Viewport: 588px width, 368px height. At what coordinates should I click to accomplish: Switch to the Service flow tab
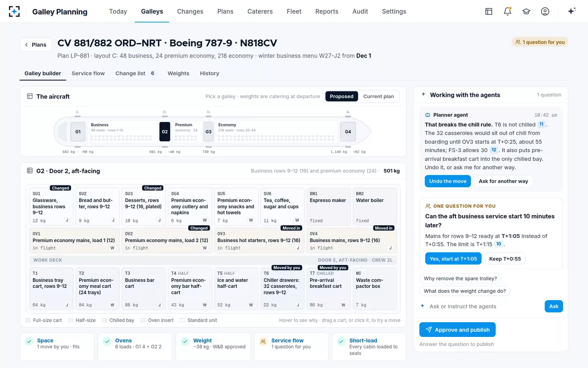pos(88,74)
